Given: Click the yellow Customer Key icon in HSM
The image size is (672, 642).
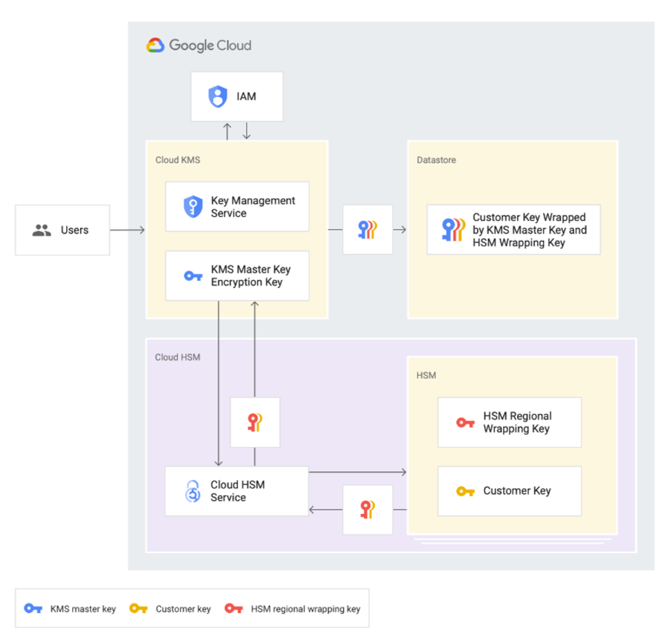Looking at the screenshot, I should [465, 491].
